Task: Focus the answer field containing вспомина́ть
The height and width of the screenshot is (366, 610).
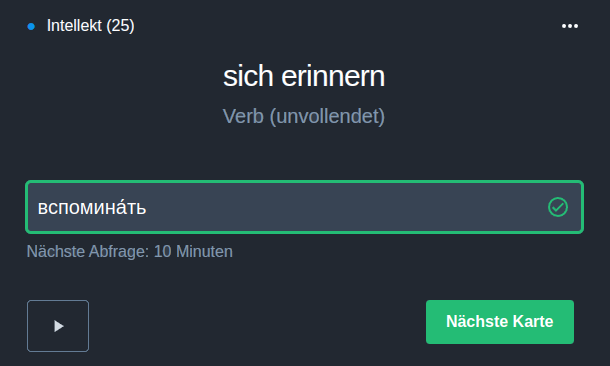Action: pos(304,207)
